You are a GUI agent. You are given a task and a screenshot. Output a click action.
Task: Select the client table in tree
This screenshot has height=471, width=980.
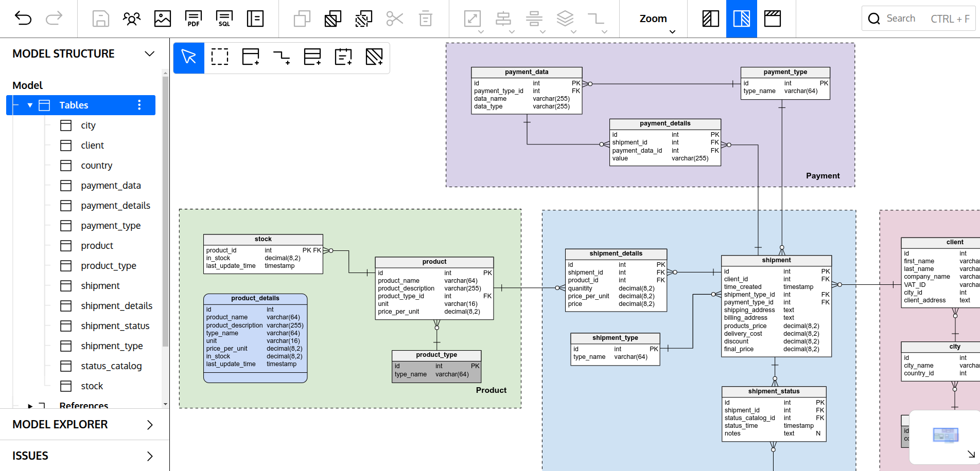click(x=92, y=146)
